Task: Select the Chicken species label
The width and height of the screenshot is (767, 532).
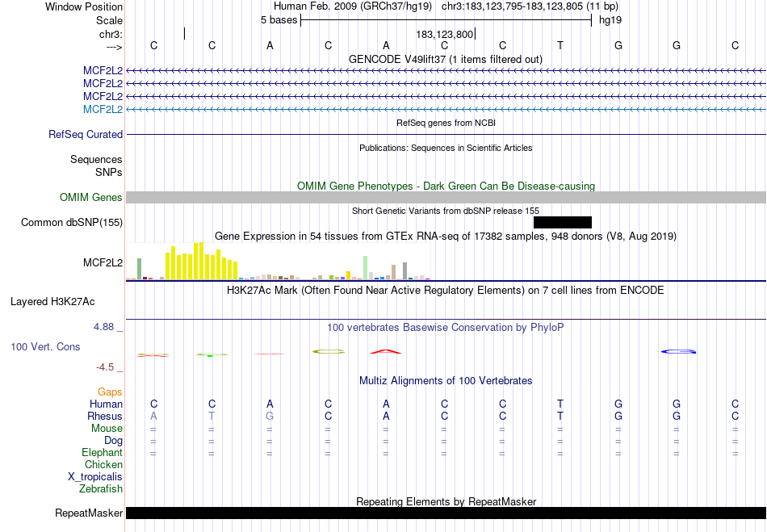Action: tap(103, 464)
